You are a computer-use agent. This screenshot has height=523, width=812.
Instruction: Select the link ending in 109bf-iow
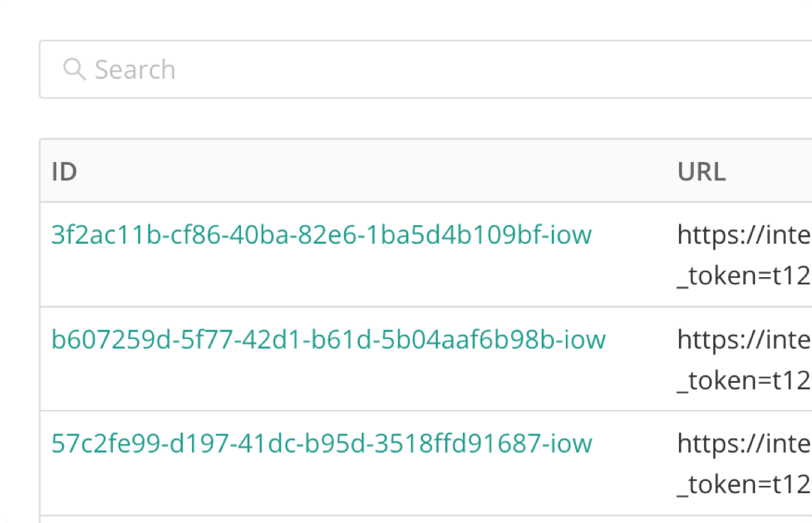(321, 235)
